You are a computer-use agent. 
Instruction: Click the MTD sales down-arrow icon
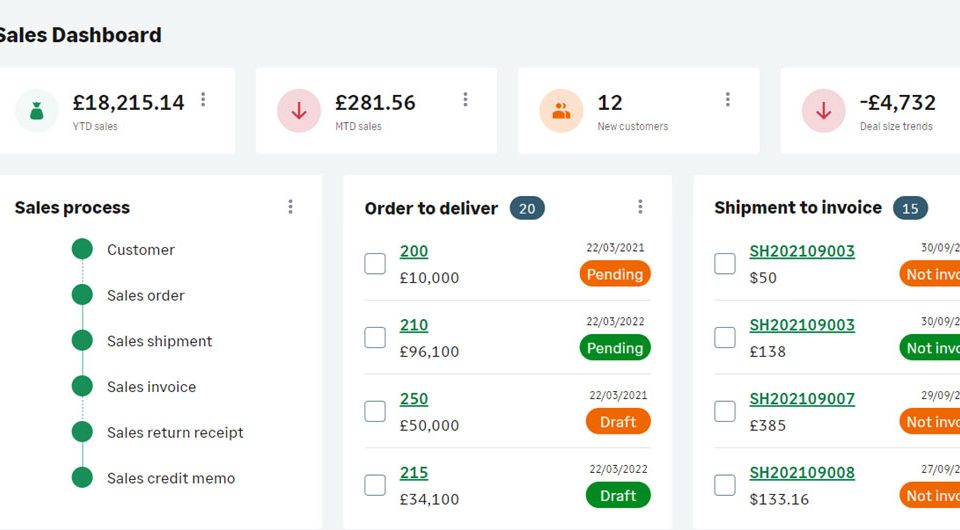(299, 111)
